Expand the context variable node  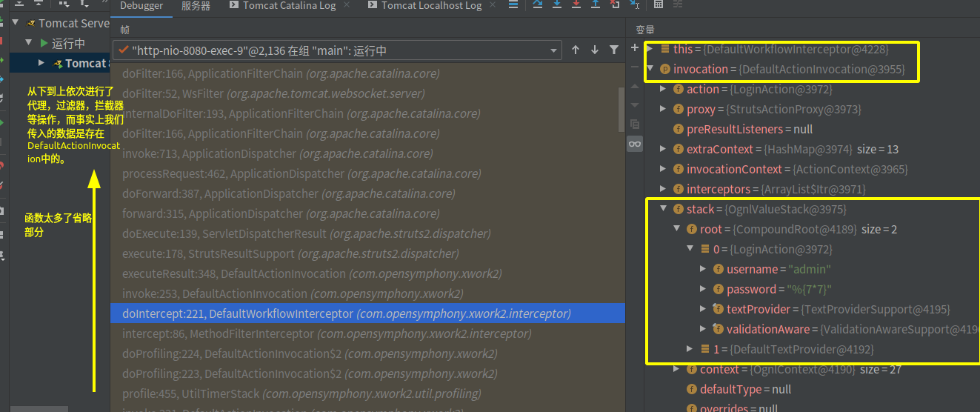tap(676, 369)
